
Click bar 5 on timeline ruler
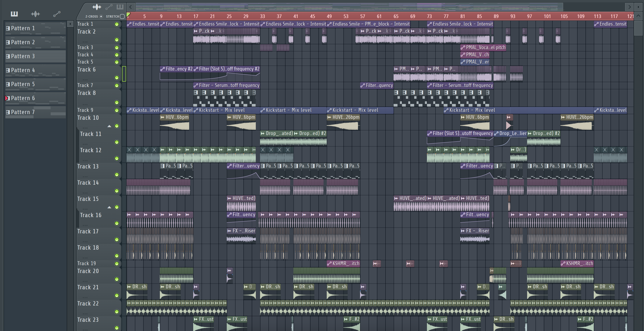point(144,16)
